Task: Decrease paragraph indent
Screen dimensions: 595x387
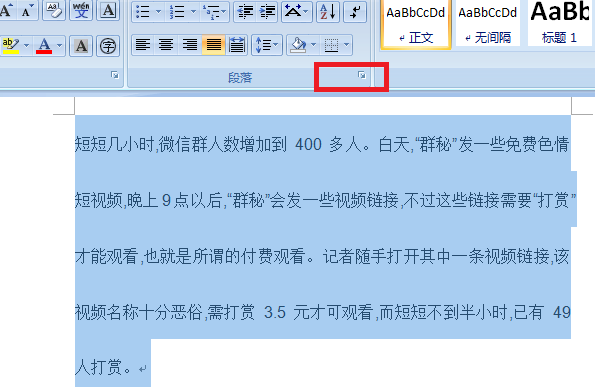Action: click(x=245, y=11)
